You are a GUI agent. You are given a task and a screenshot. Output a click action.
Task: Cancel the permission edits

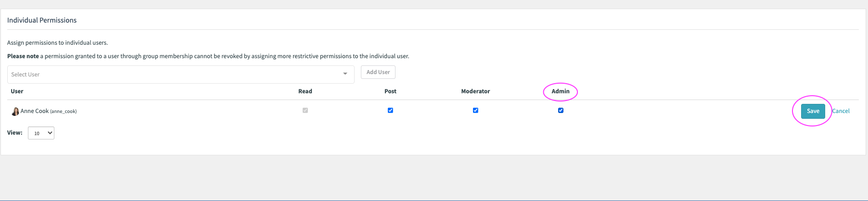pyautogui.click(x=841, y=111)
